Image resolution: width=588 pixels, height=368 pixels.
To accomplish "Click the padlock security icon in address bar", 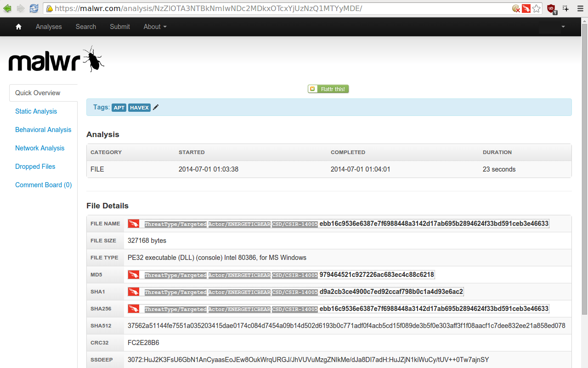I will (x=50, y=9).
